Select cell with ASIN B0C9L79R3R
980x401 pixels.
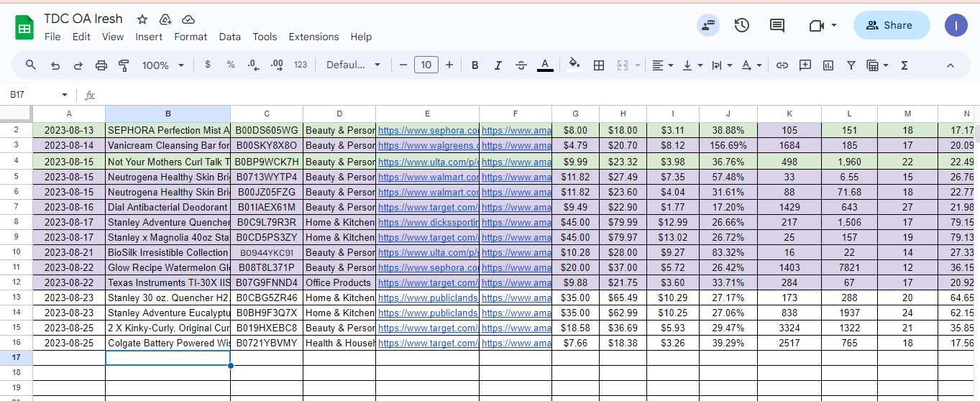[x=267, y=222]
